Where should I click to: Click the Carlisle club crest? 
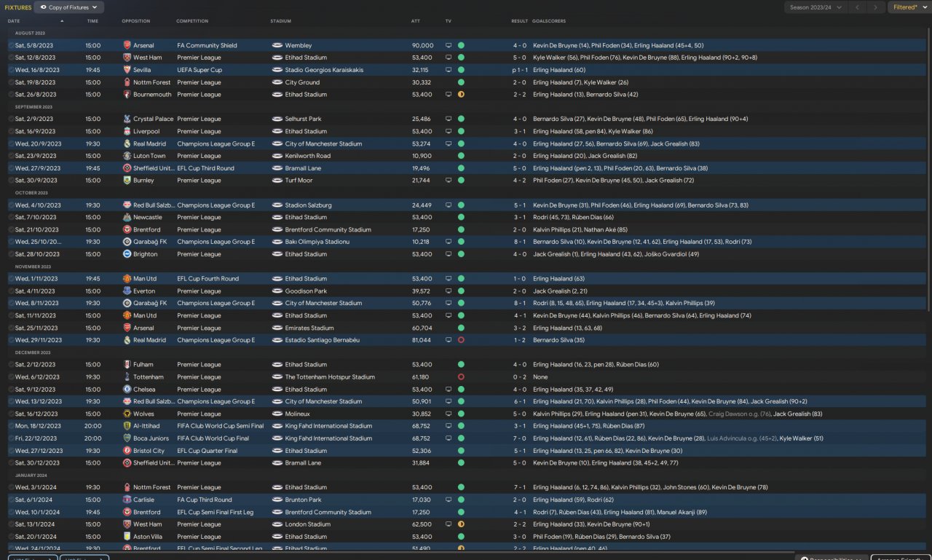tap(127, 500)
